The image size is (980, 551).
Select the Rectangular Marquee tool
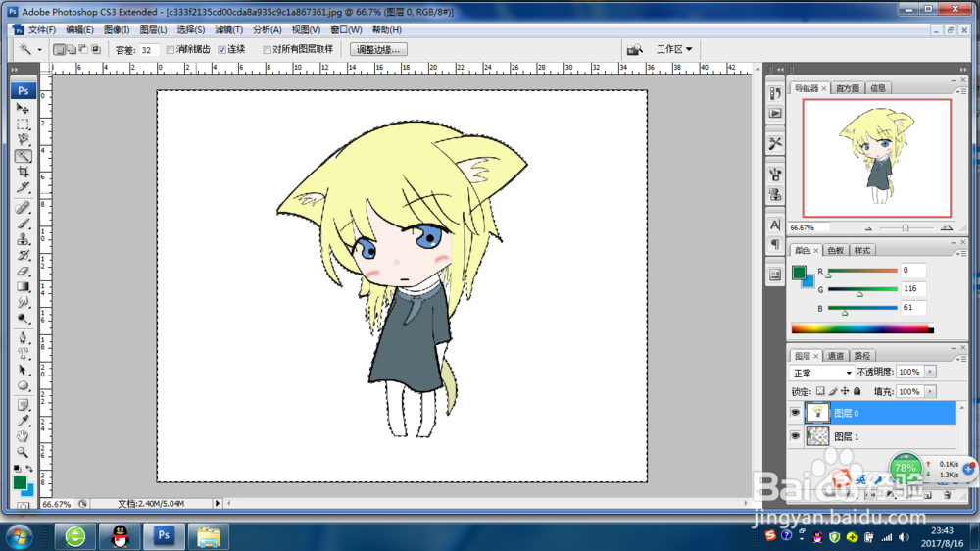[x=24, y=124]
